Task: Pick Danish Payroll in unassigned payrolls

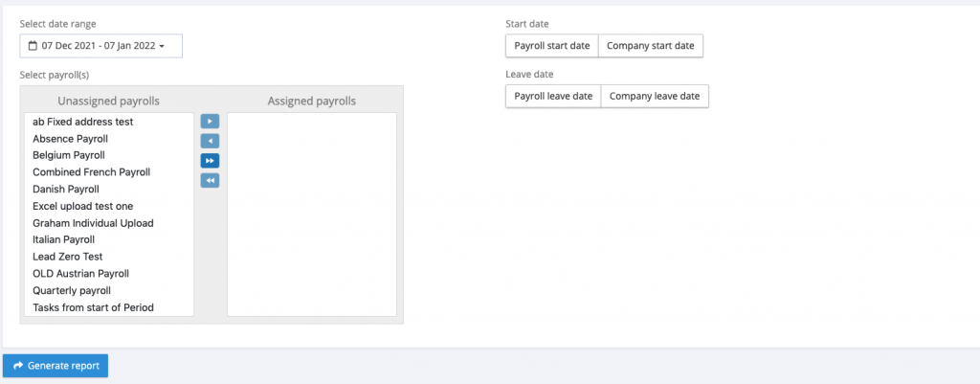Action: (x=67, y=189)
